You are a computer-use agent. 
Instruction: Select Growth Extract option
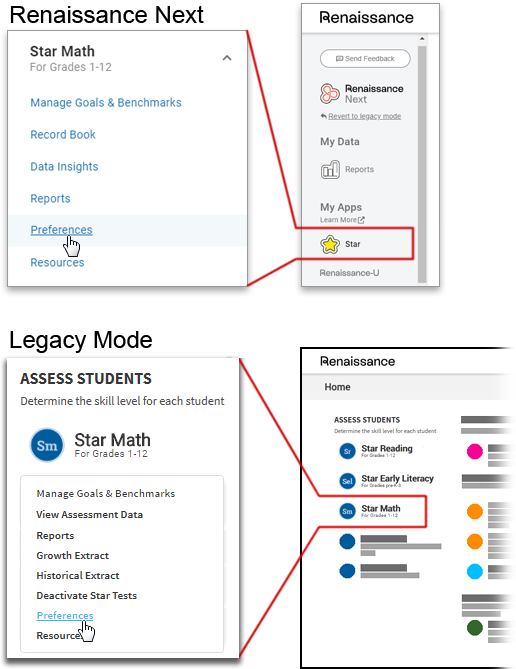pos(73,556)
